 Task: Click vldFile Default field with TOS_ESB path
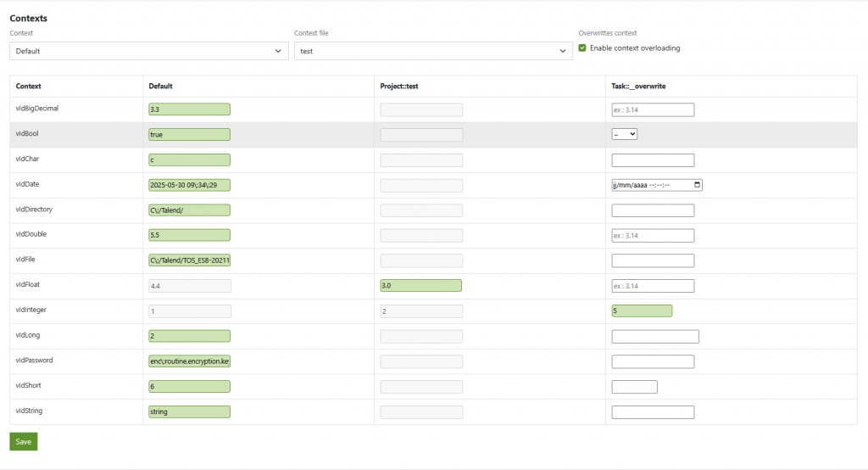click(x=189, y=260)
